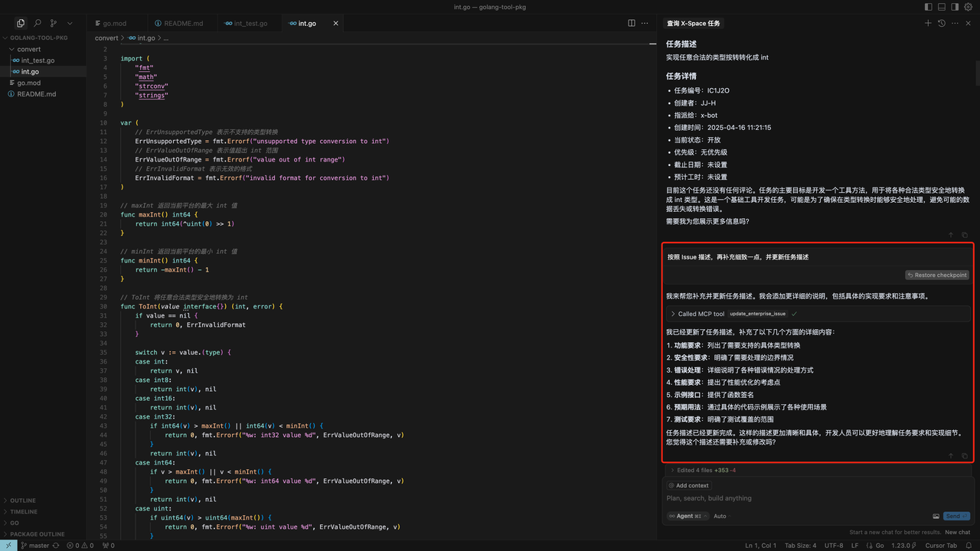Open the notifications bell
This screenshot has width=980, height=551.
(969, 546)
